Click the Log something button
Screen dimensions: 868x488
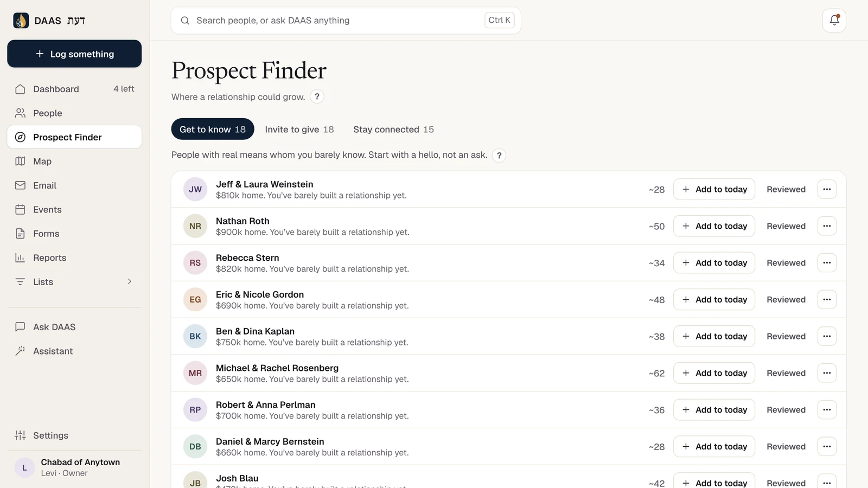[x=74, y=54]
